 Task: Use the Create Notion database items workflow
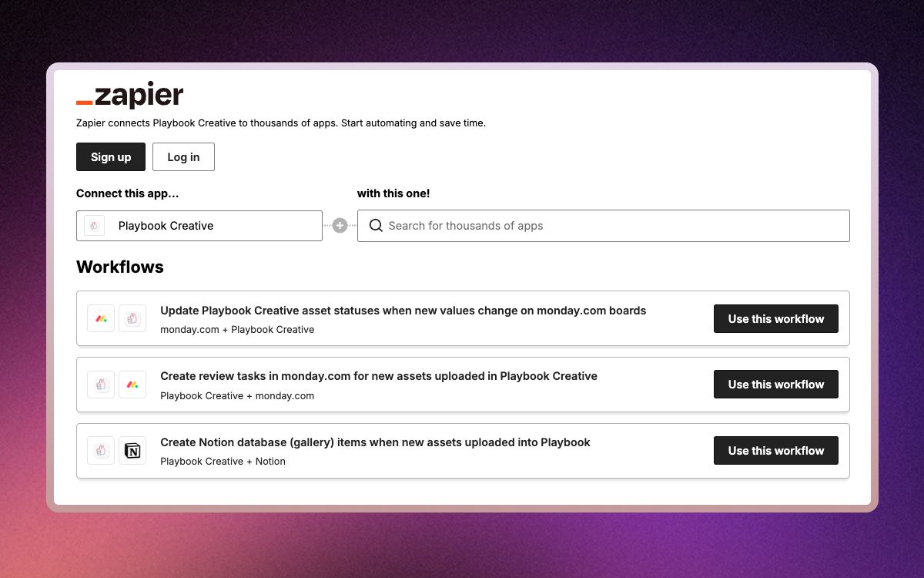click(776, 450)
